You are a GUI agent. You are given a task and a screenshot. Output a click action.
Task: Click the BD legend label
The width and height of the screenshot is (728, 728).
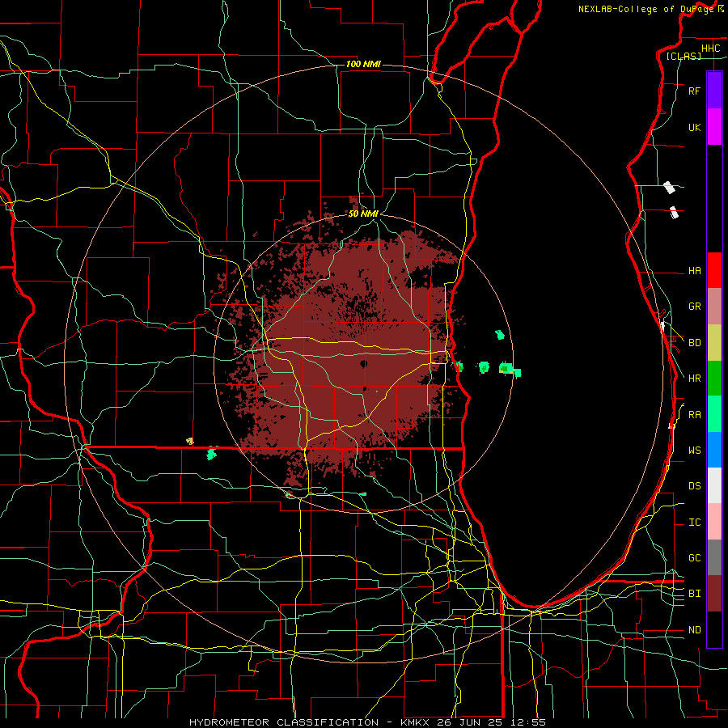(x=694, y=343)
